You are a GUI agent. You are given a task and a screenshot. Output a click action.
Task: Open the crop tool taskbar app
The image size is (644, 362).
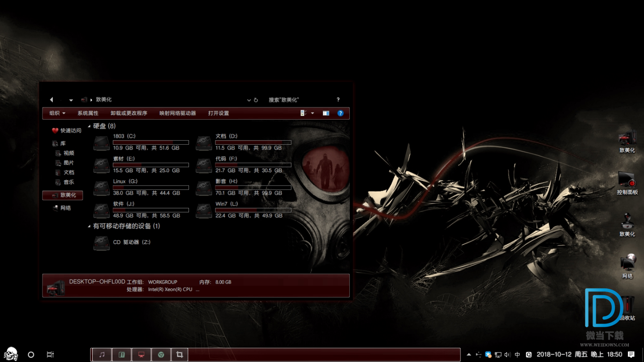[180, 354]
